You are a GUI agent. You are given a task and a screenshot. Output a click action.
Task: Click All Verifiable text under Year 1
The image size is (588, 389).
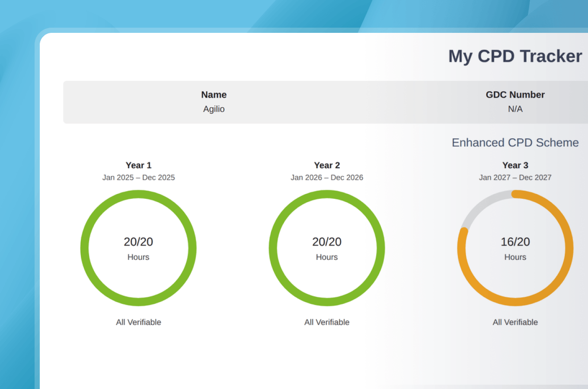pos(138,322)
